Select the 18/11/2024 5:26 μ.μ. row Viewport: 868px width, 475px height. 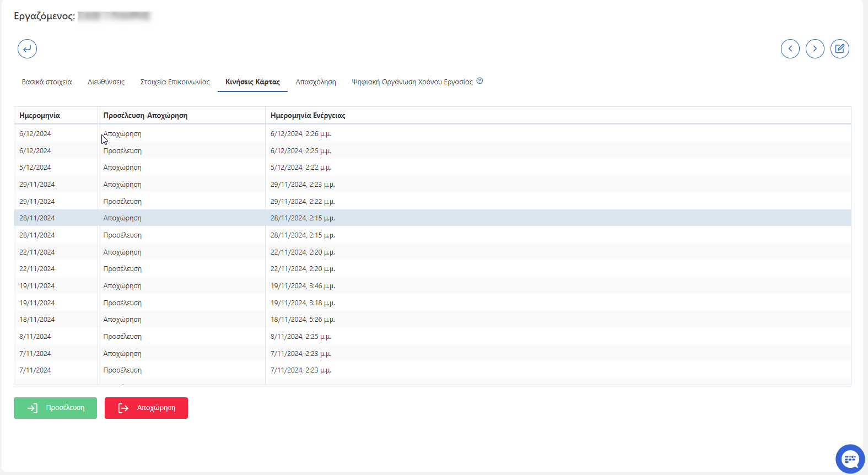point(303,320)
